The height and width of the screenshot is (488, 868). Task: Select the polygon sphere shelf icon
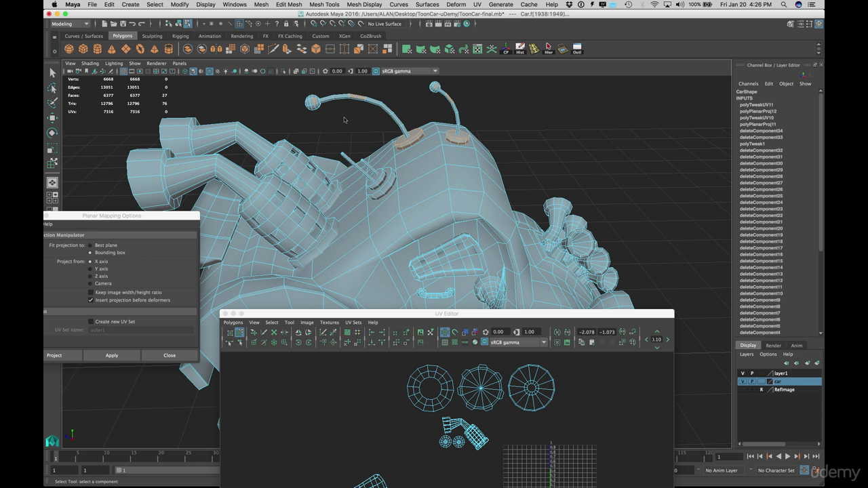[x=68, y=49]
